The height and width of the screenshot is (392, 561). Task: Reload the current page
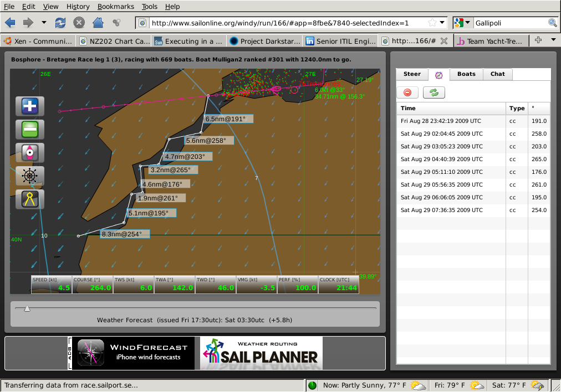[x=60, y=23]
